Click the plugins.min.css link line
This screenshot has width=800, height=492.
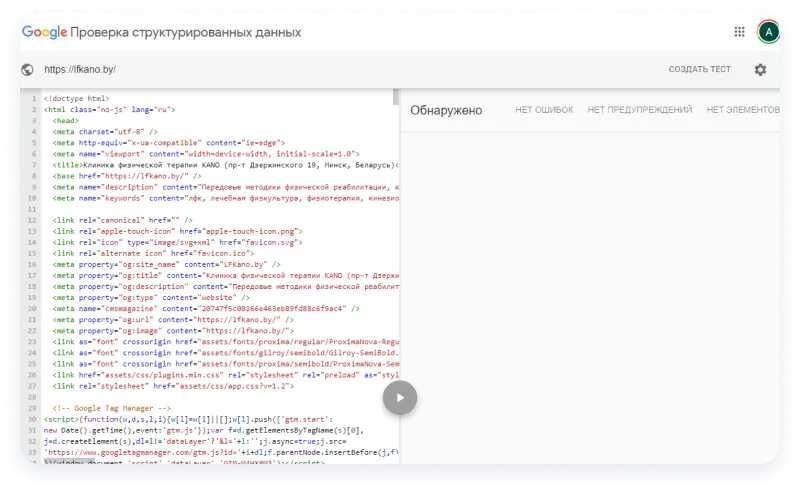click(x=226, y=375)
